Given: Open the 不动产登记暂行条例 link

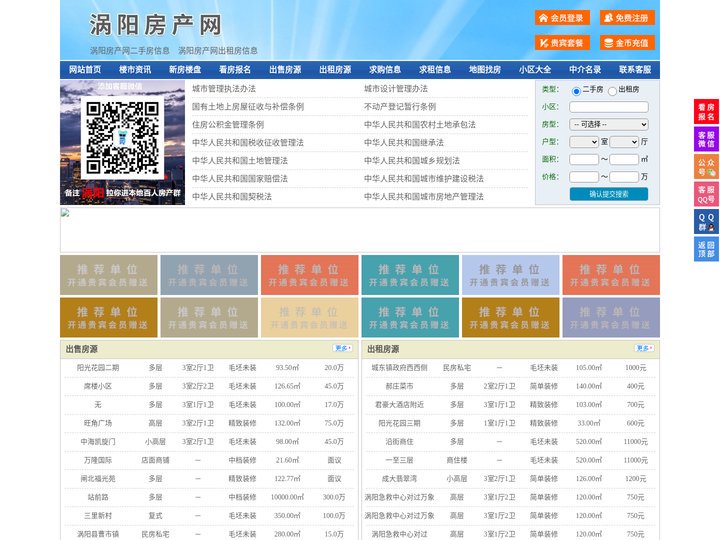Looking at the screenshot, I should [x=400, y=107].
